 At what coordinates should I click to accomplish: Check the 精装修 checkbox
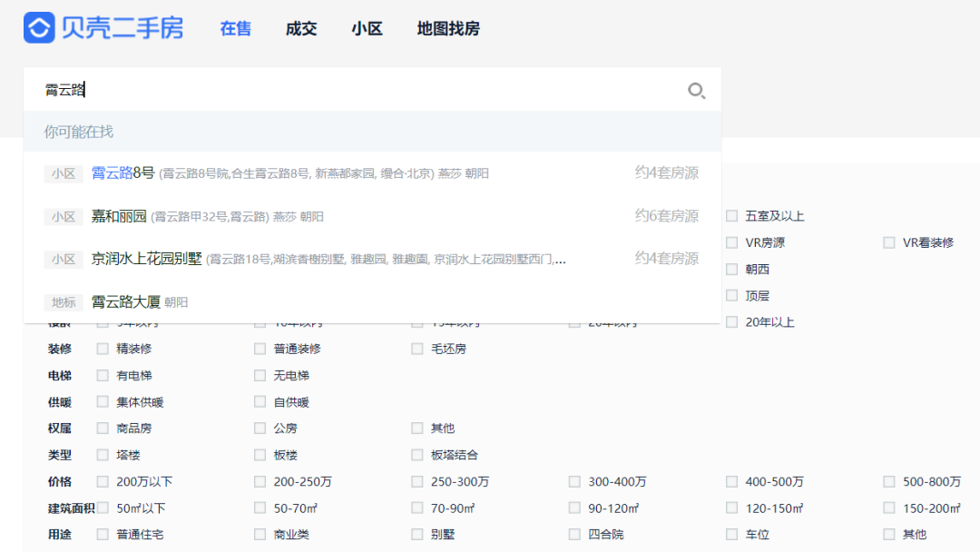click(103, 349)
